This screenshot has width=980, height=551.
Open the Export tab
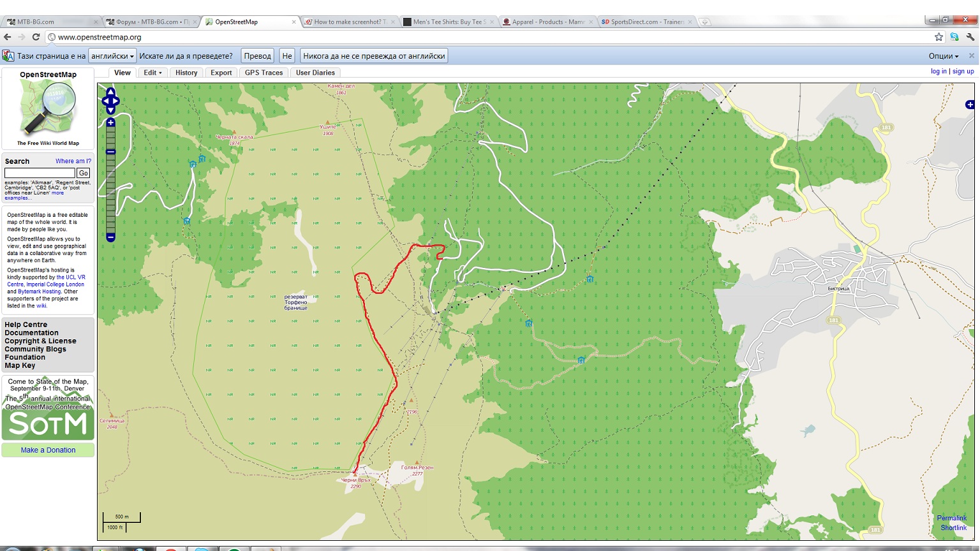tap(221, 73)
